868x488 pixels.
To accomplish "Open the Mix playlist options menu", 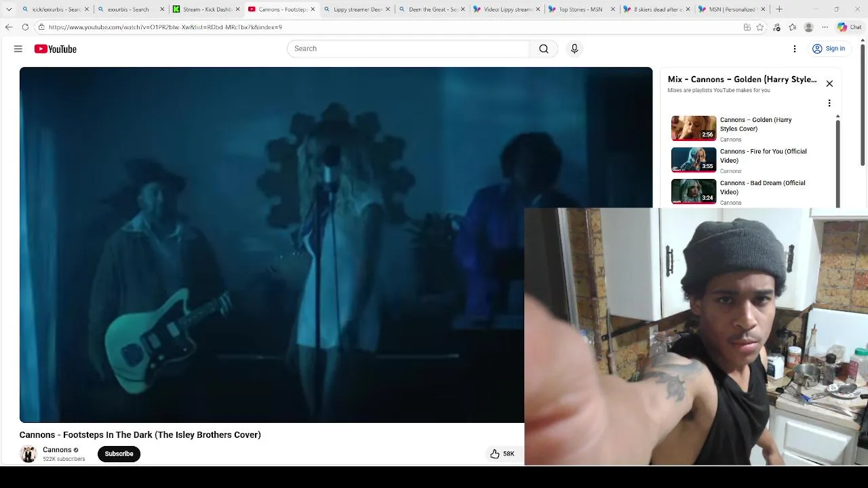I will (x=829, y=103).
